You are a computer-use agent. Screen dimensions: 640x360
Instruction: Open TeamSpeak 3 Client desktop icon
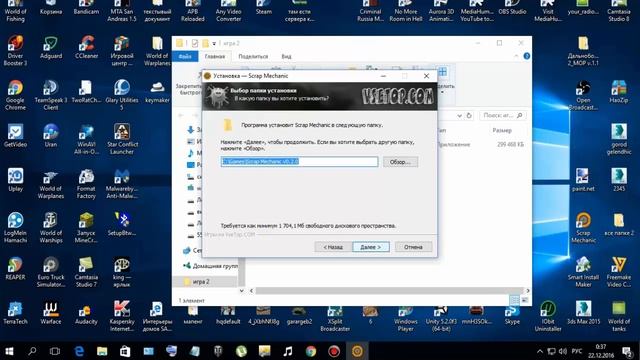pos(51,96)
